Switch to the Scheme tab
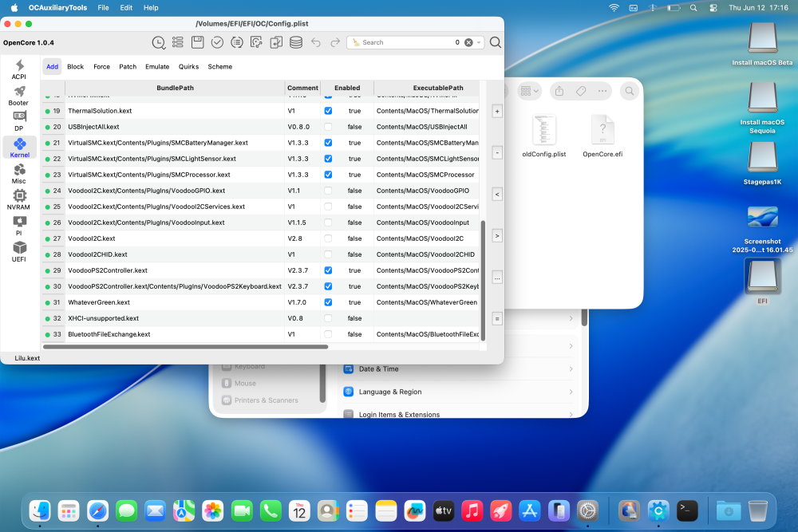 220,67
